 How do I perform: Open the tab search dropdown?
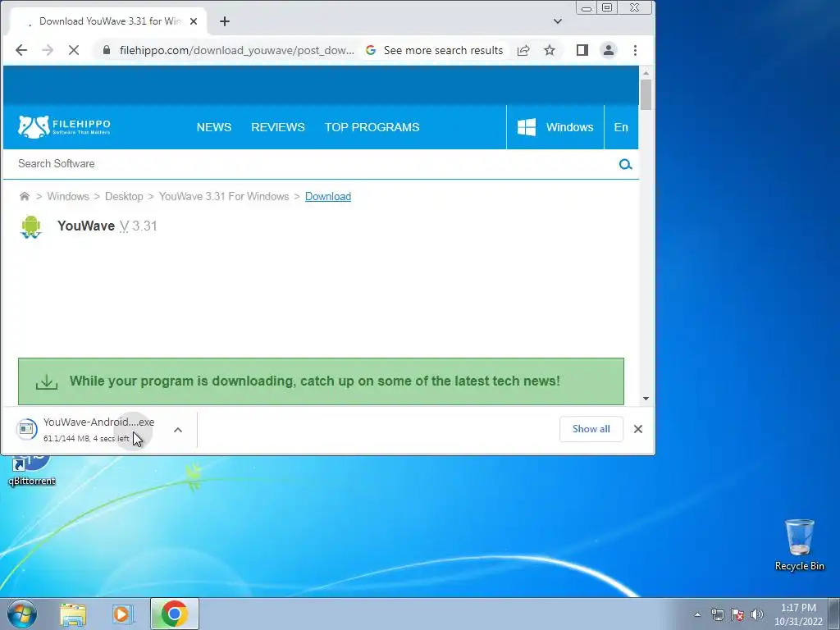558,21
